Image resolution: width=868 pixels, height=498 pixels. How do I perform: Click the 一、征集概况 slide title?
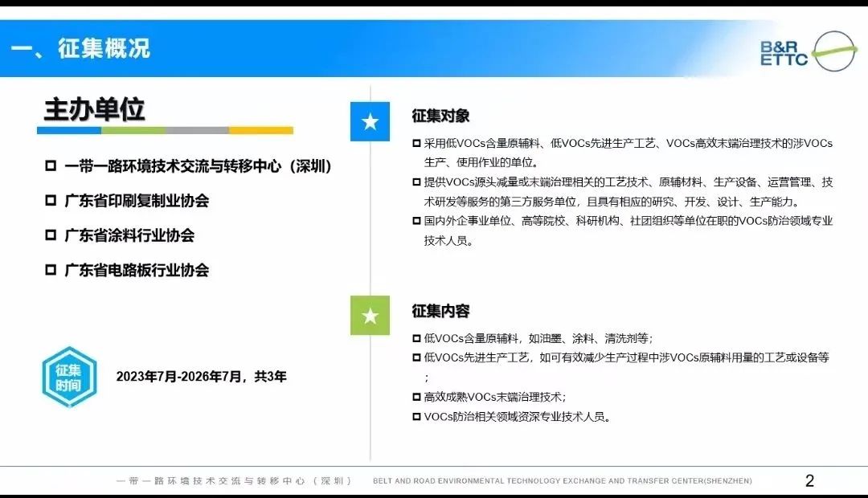[80, 48]
